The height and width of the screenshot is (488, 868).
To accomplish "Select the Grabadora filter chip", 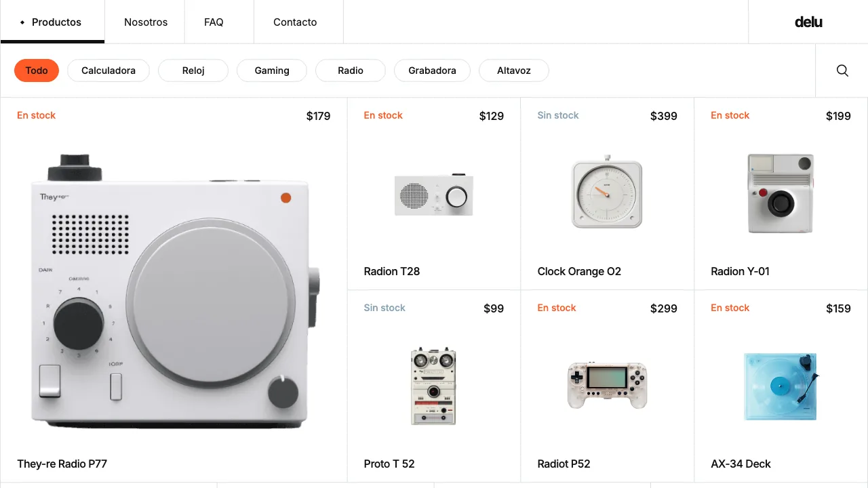I will (x=432, y=70).
